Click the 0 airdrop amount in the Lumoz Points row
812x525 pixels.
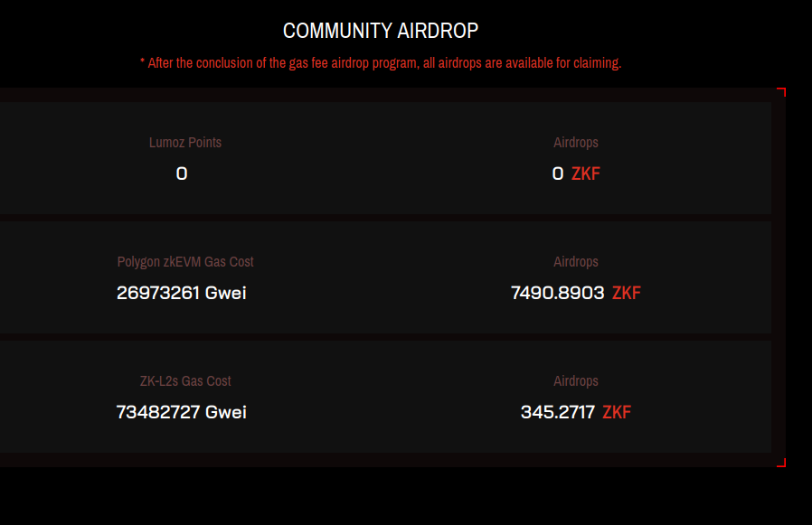tap(558, 173)
